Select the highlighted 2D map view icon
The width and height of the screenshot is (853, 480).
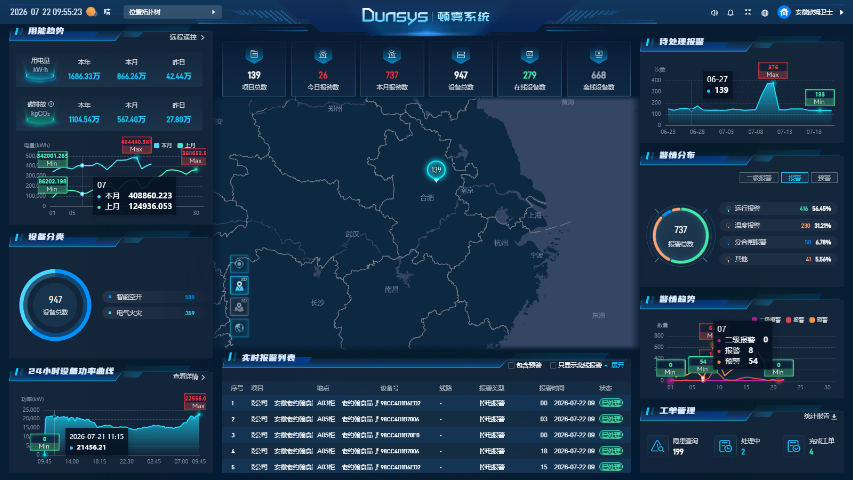tap(239, 286)
